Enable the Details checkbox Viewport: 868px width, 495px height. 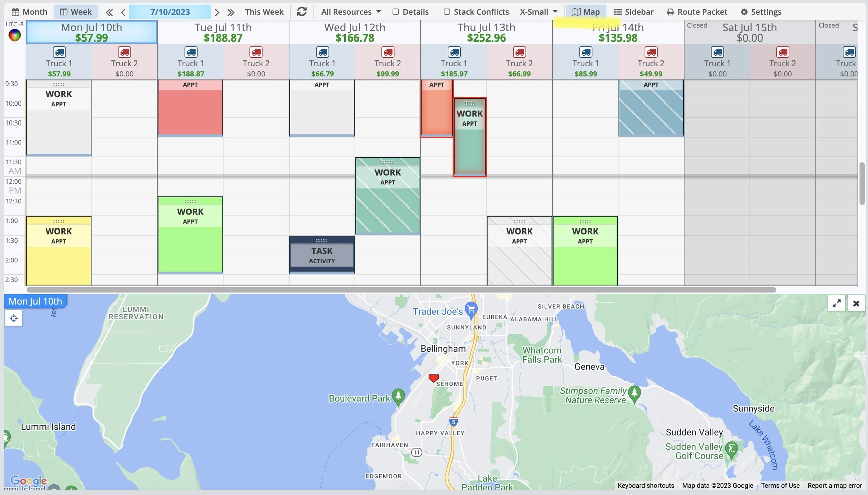(396, 12)
